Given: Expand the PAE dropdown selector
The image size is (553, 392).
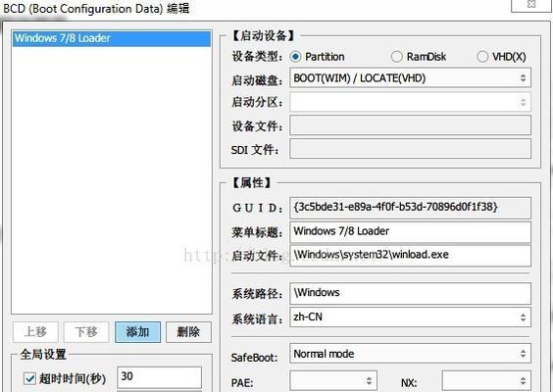Looking at the screenshot, I should point(333,380).
